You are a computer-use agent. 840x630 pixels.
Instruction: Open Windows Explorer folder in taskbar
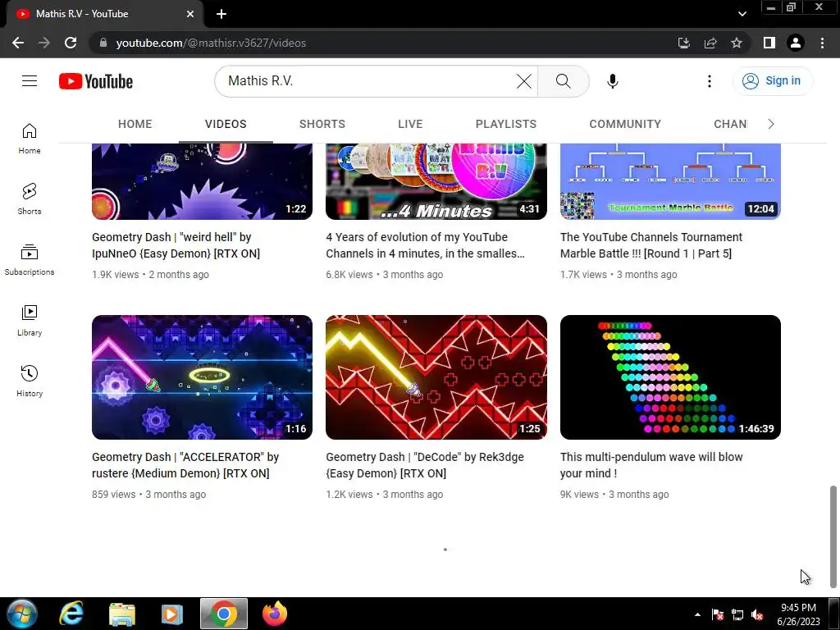click(x=122, y=614)
